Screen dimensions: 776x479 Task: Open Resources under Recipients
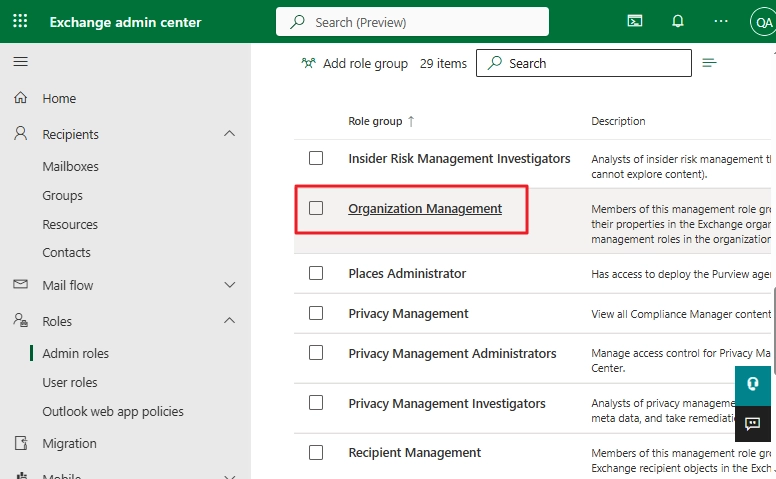coord(70,225)
